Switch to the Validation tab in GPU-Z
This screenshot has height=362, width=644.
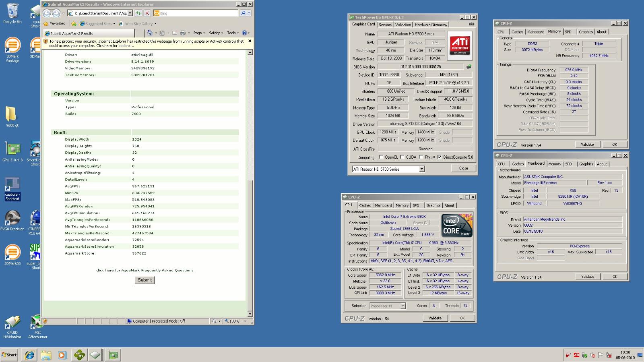[403, 25]
